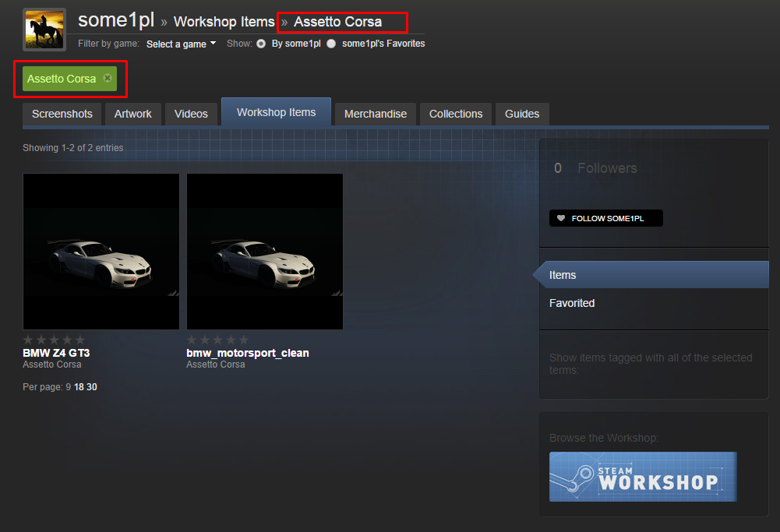Open the Steam Workshop banner
This screenshot has height=532, width=780.
pyautogui.click(x=643, y=477)
